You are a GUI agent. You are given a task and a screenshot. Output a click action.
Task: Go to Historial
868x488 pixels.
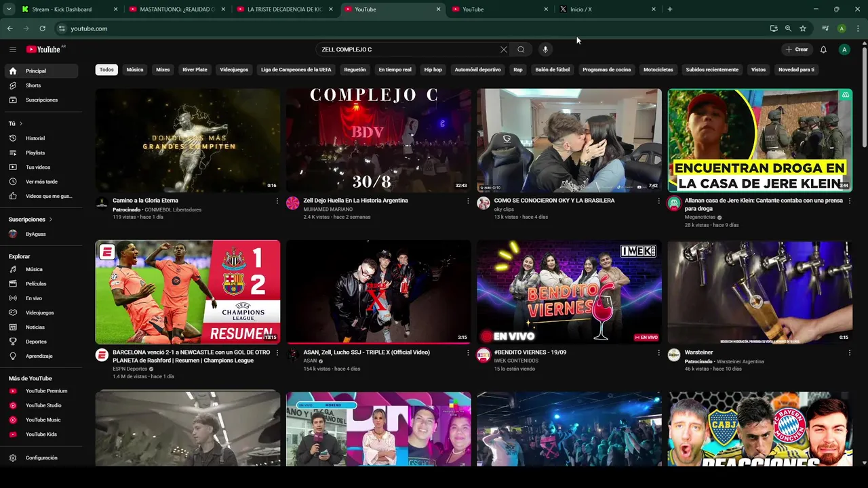(41, 138)
